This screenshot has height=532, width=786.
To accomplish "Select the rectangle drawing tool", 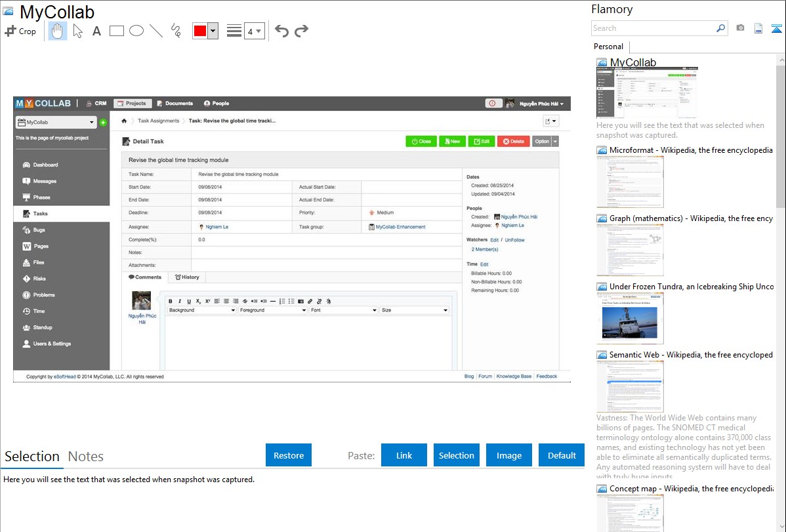I will point(116,31).
